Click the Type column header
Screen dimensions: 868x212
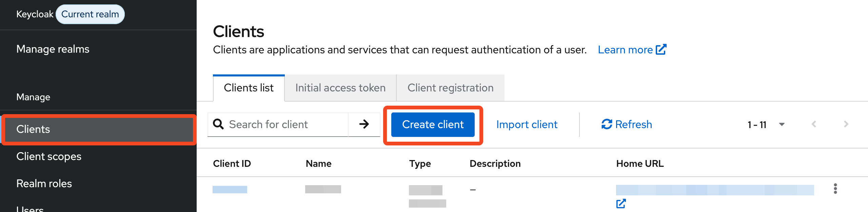coord(420,164)
